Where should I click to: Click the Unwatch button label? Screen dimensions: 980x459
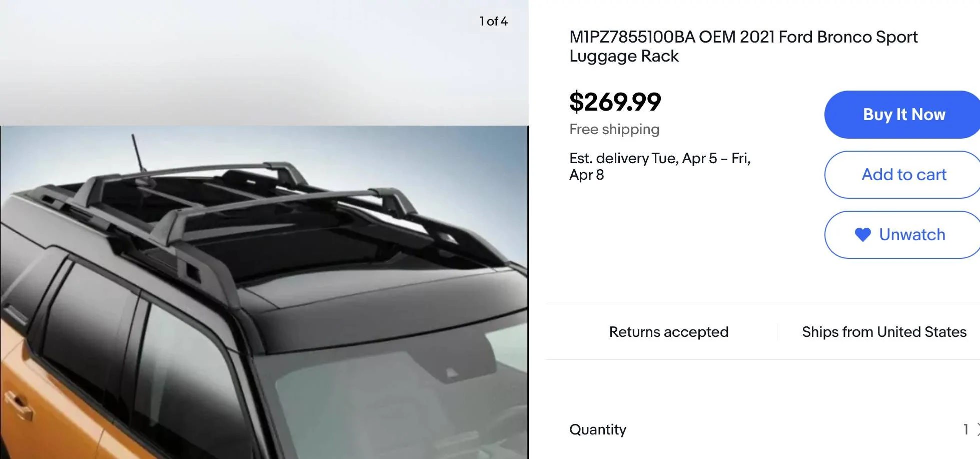point(912,235)
